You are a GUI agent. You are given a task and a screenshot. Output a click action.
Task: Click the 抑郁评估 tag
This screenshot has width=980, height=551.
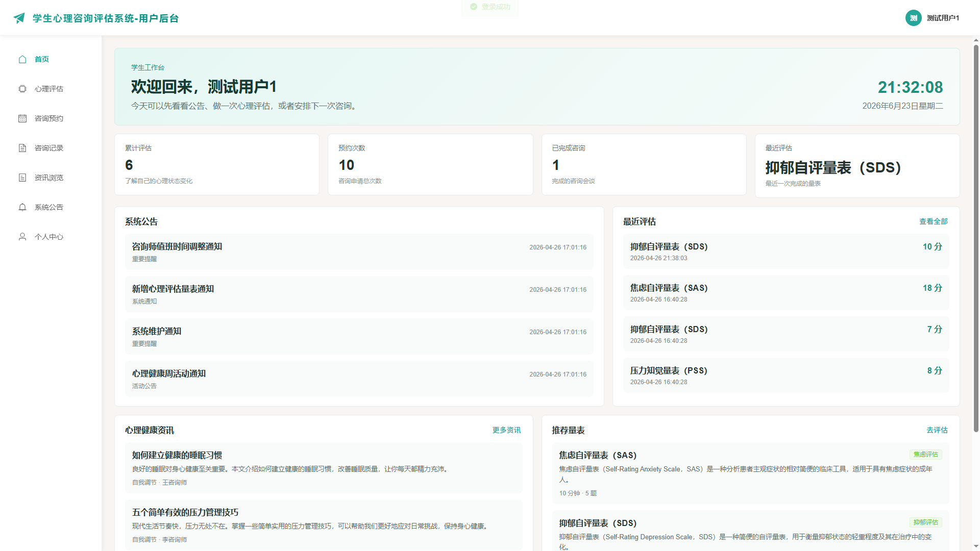coord(925,522)
